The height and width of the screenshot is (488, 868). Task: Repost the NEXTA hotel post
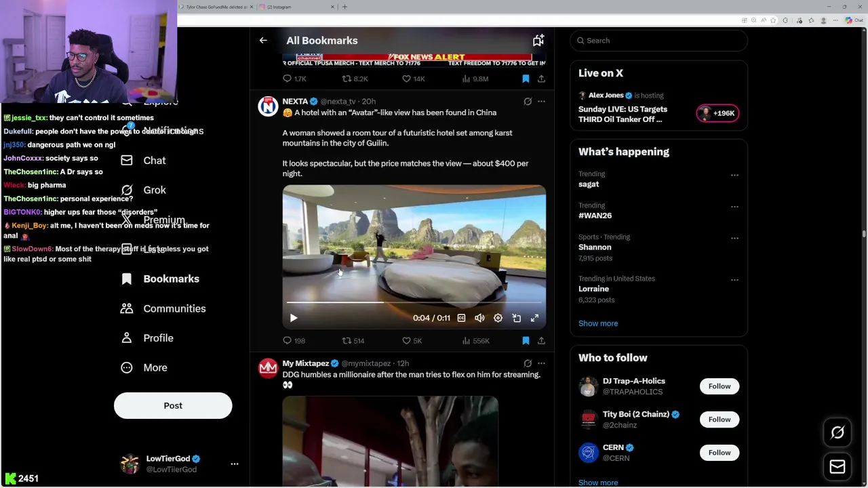[353, 341]
